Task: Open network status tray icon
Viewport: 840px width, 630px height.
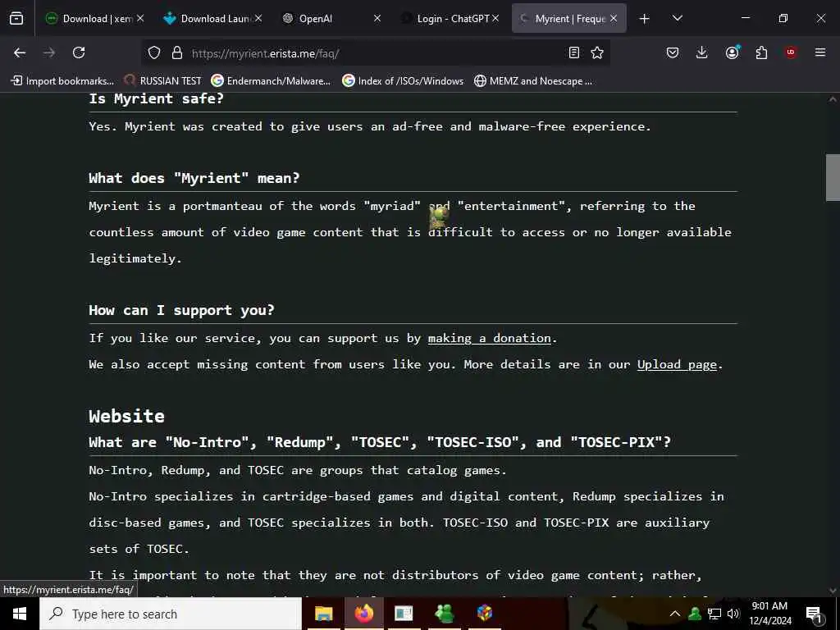Action: coord(714,614)
